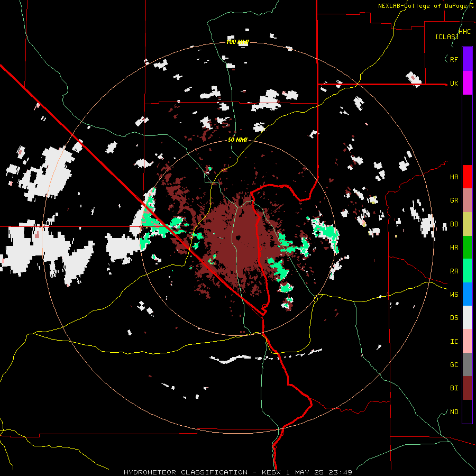This screenshot has height=476, width=476.
Task: Click the blue WS legend color swatch
Action: [467, 294]
